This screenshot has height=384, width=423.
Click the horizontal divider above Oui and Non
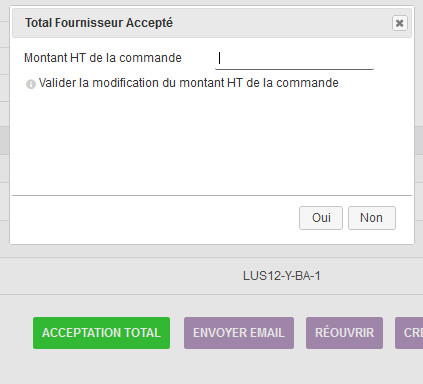(x=212, y=195)
